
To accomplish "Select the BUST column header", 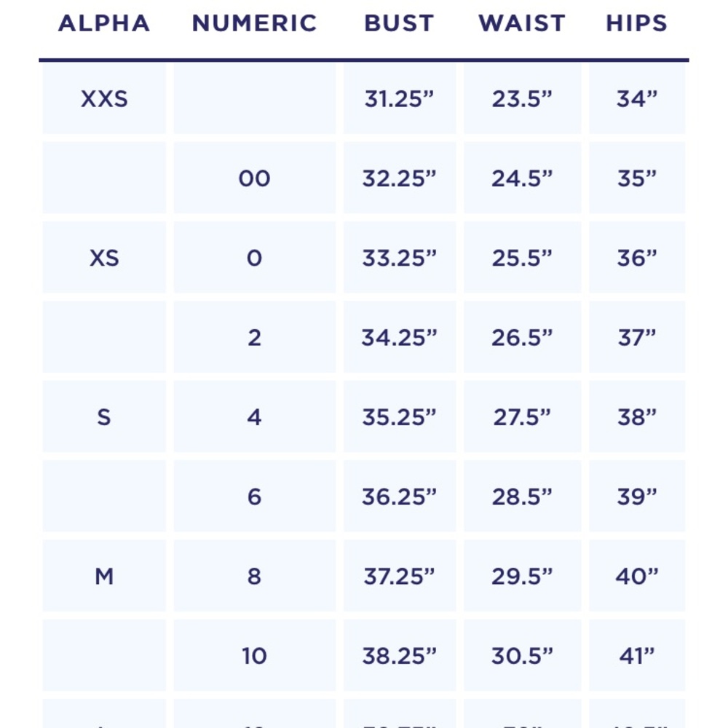I will 399,23.
